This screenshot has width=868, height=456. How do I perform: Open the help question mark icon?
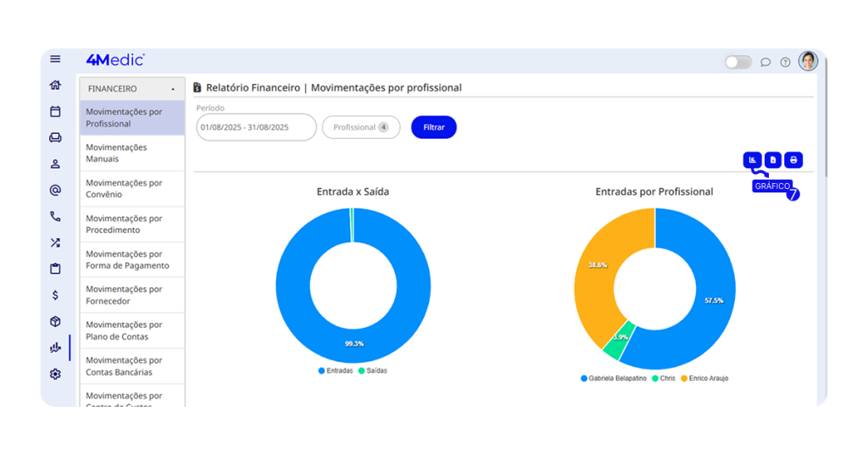pyautogui.click(x=785, y=62)
